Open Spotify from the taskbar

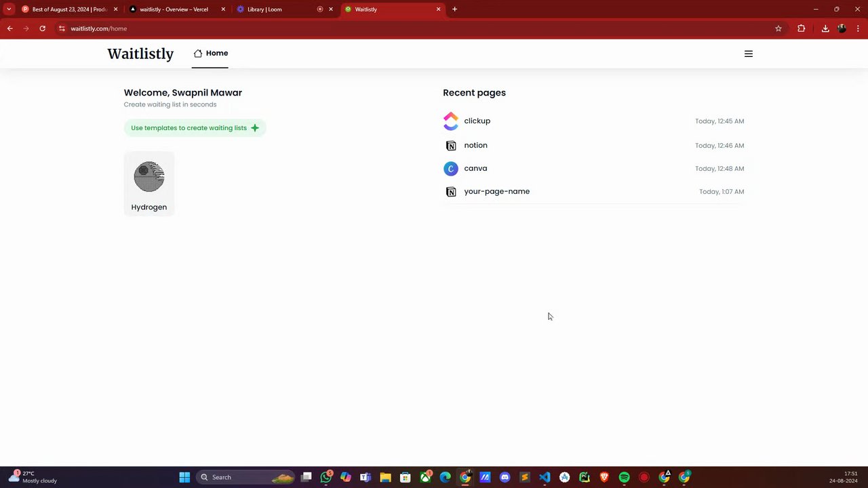[624, 477]
